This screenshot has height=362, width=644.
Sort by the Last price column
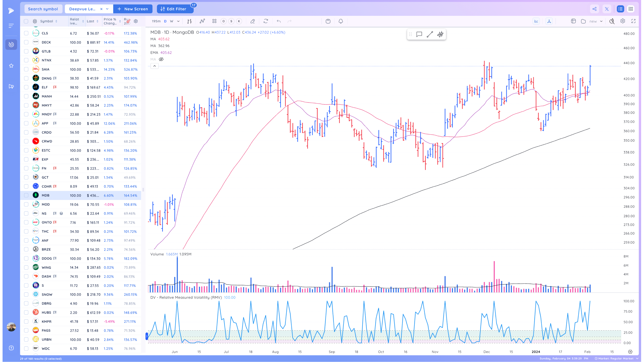(93, 21)
